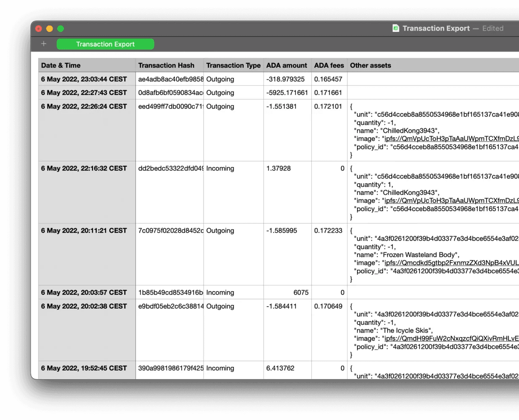
Task: Click the Edited status in title bar
Action: pos(493,29)
